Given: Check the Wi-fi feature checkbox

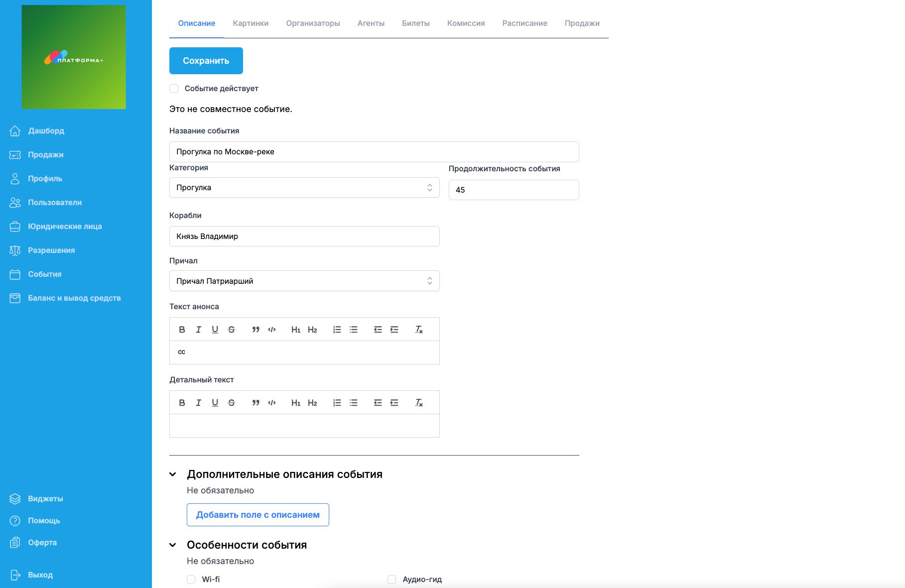Looking at the screenshot, I should (x=191, y=580).
